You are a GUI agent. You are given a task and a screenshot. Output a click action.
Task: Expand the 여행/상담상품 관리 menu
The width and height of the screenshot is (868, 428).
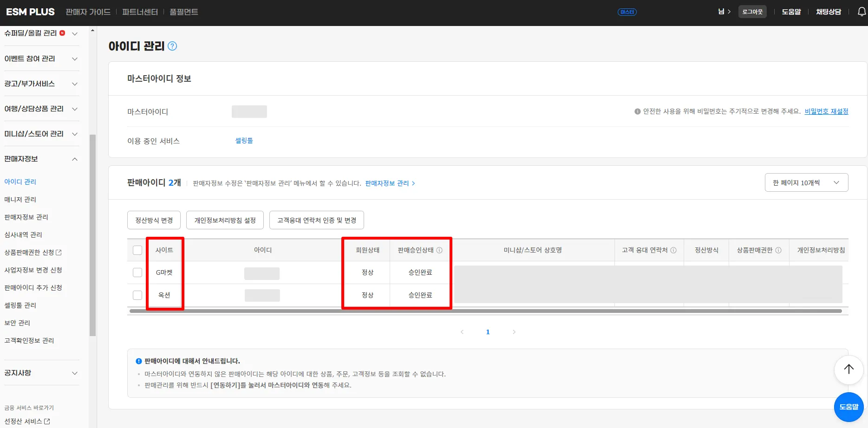75,109
